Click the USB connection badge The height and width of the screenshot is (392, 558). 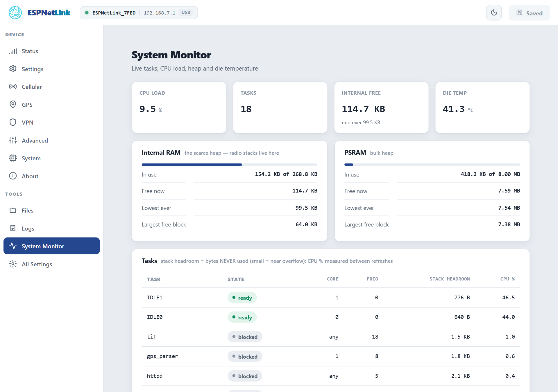tap(186, 12)
